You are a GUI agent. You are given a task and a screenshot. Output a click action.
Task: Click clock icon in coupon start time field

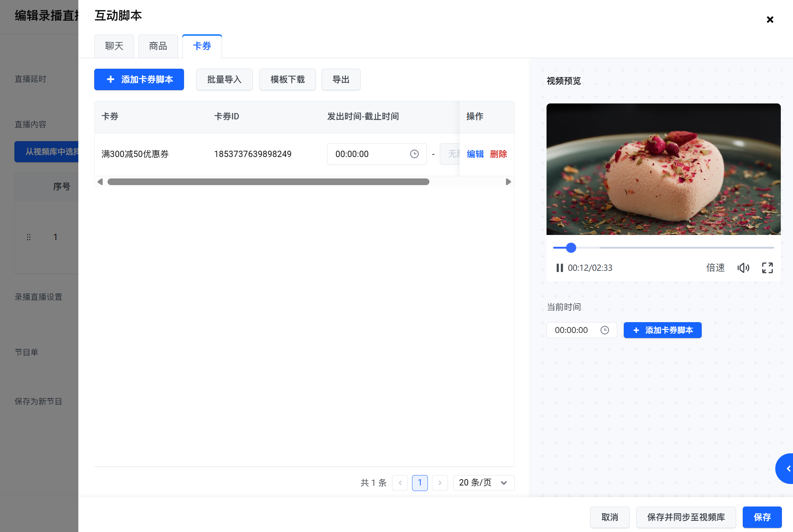pyautogui.click(x=414, y=154)
